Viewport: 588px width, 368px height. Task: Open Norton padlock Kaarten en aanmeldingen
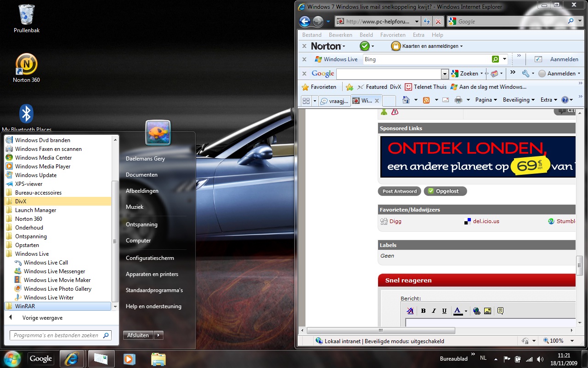pos(427,46)
